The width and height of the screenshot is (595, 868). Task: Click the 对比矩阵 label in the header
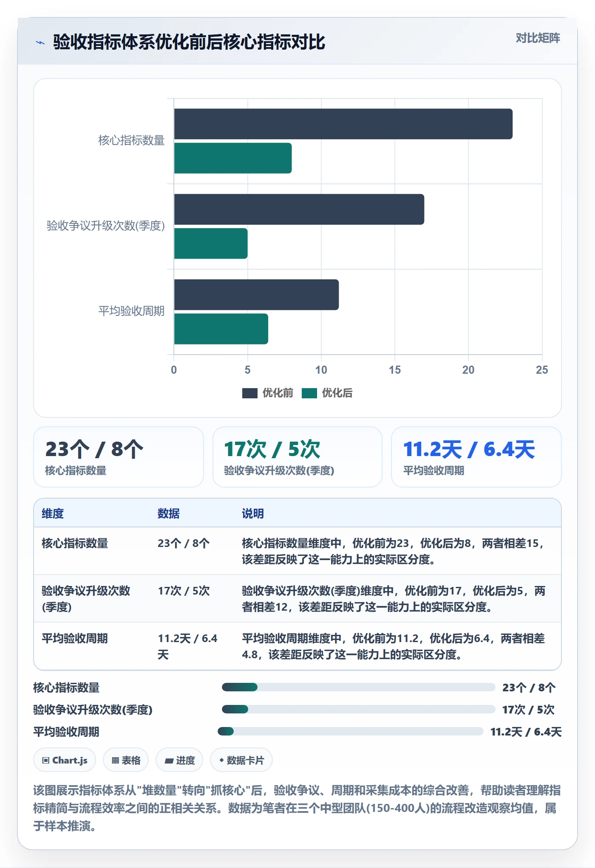pos(538,38)
